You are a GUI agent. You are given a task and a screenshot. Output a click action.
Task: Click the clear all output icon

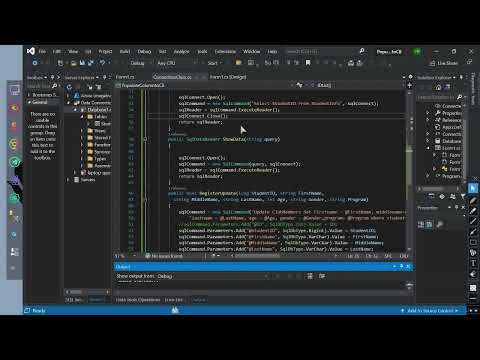310,276
